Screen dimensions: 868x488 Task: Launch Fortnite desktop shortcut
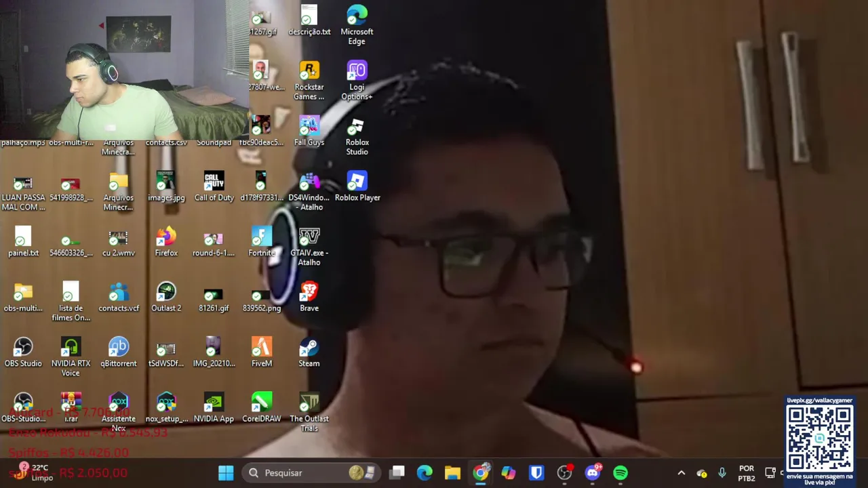click(x=262, y=242)
